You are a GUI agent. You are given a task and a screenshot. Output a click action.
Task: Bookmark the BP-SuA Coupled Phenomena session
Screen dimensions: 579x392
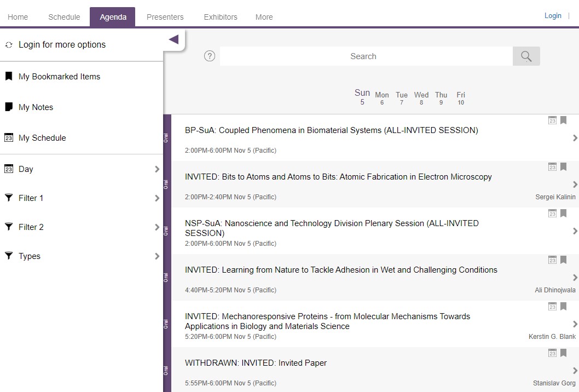[x=564, y=120]
